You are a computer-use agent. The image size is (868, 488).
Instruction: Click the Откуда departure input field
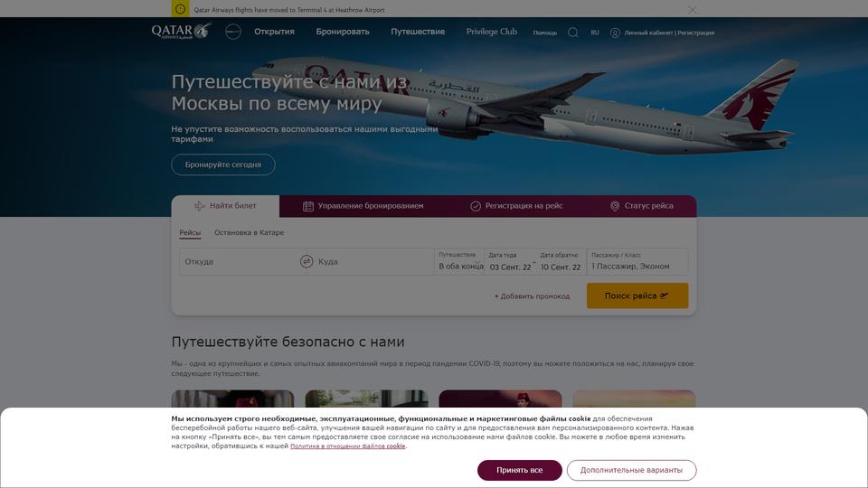[239, 261]
